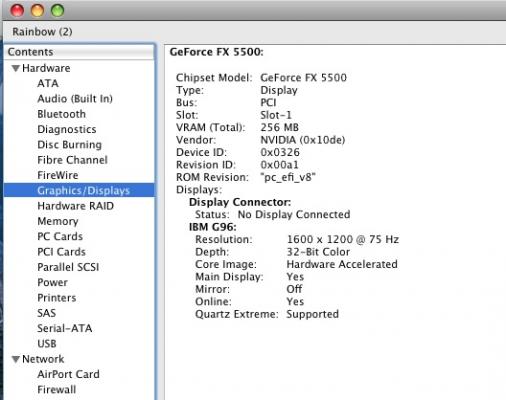Select ATA in the Hardware list
506x400 pixels.
[48, 83]
